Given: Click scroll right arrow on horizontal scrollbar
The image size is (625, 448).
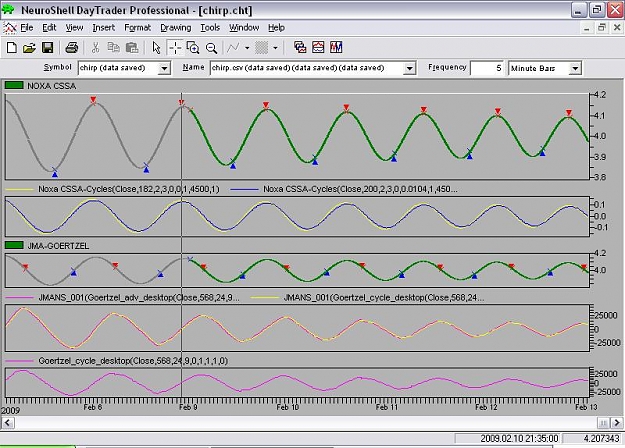Looking at the screenshot, I should coord(617,422).
